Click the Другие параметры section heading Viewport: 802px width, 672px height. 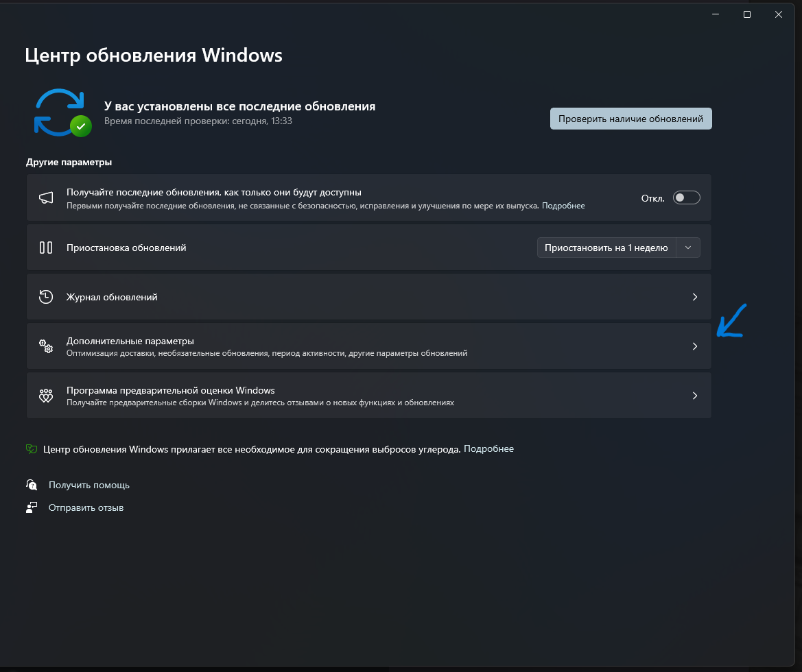tap(69, 162)
